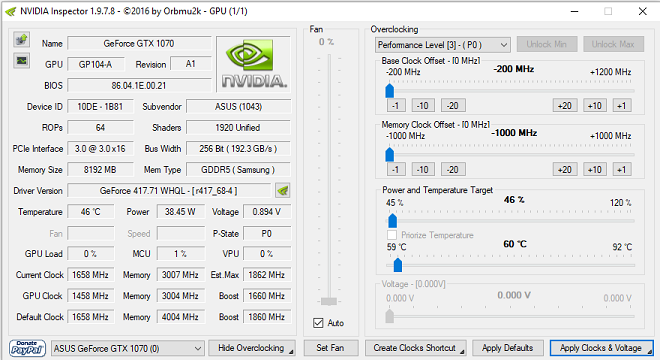Viewport: 660px width, 360px height.
Task: Click the NVIDIA driver profile settings icon
Action: (x=282, y=191)
